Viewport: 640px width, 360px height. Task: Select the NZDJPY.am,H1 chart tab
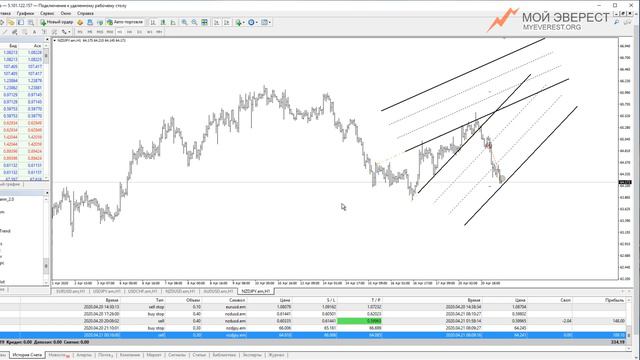tap(256, 291)
